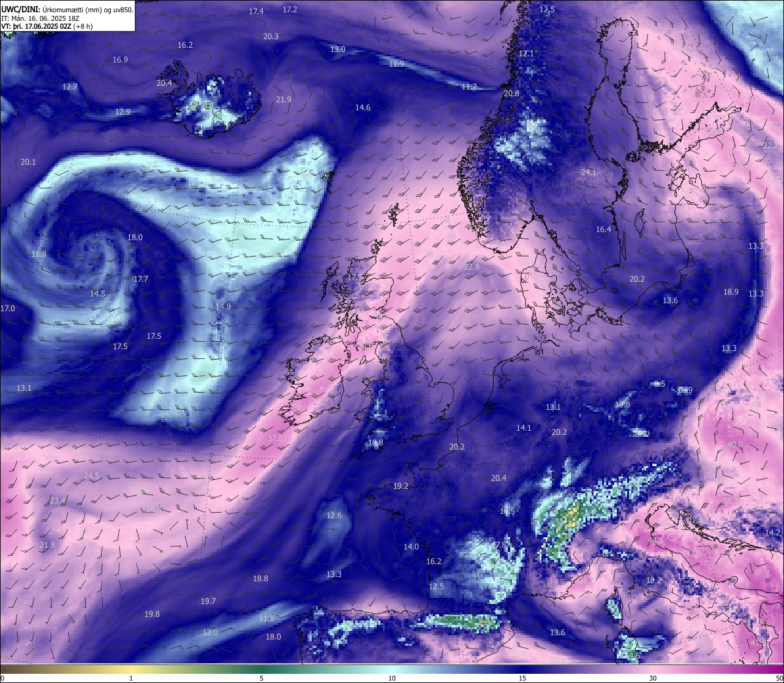Click the '23.4' value on the map
Image resolution: width=784 pixels, height=683 pixels.
point(58,501)
